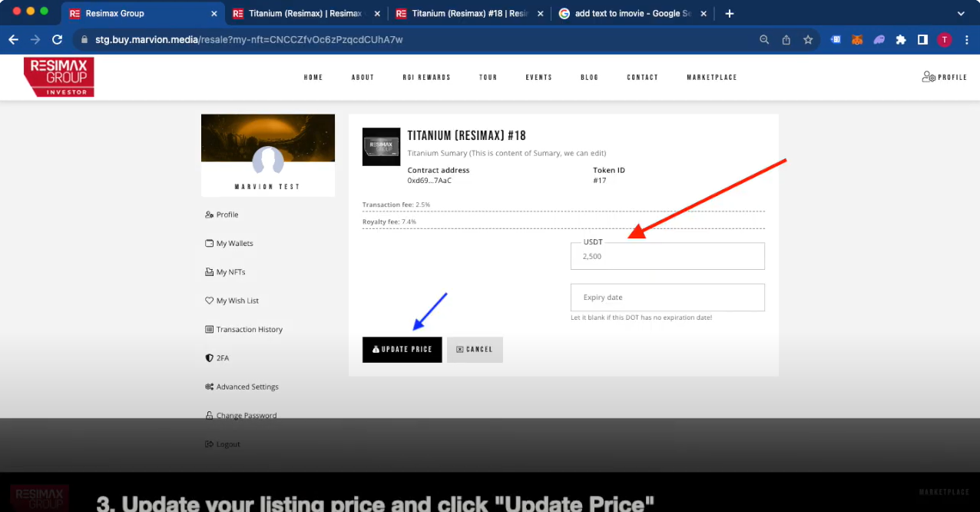Toggle the browser side panel icon
The image size is (980, 512).
click(922, 40)
